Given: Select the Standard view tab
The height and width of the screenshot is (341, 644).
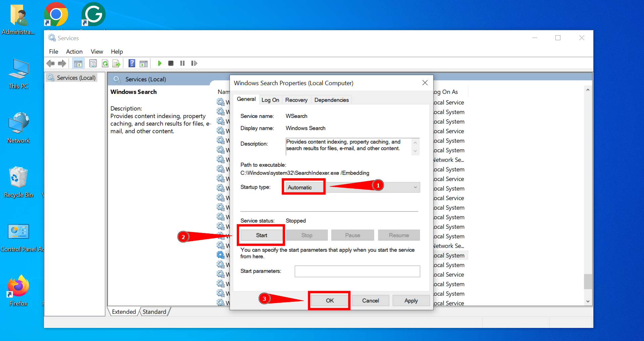Looking at the screenshot, I should 154,312.
